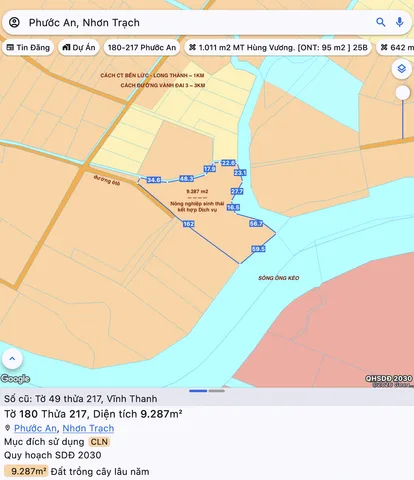Open the map layers icon

[x=402, y=69]
